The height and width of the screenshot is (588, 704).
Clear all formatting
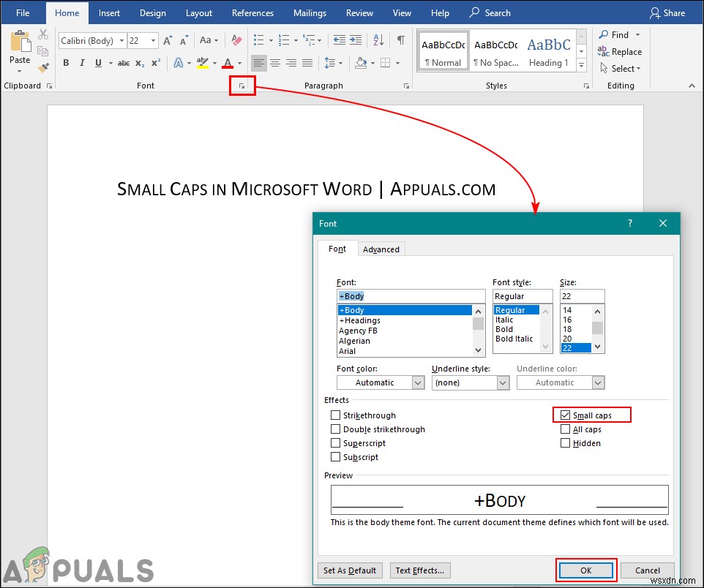(x=236, y=40)
